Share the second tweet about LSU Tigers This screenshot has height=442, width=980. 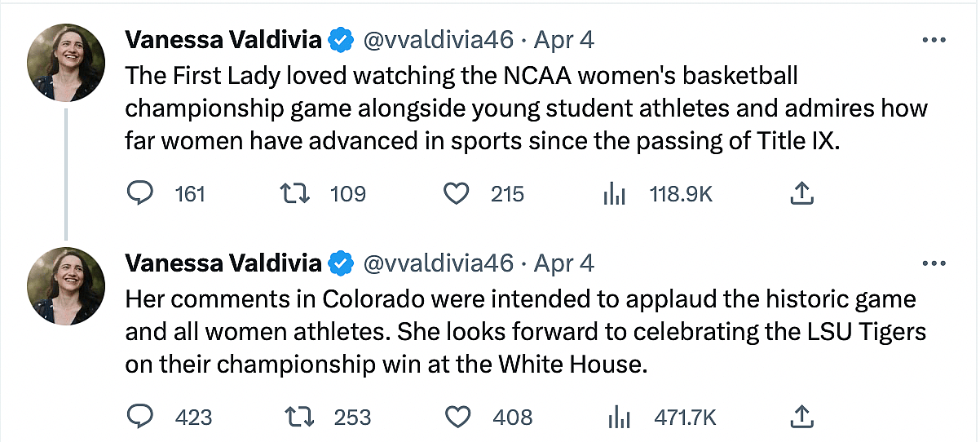[801, 418]
